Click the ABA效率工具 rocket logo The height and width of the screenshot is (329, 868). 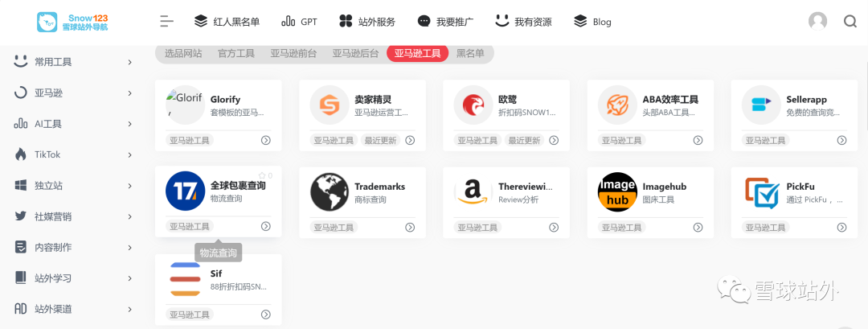click(x=617, y=105)
